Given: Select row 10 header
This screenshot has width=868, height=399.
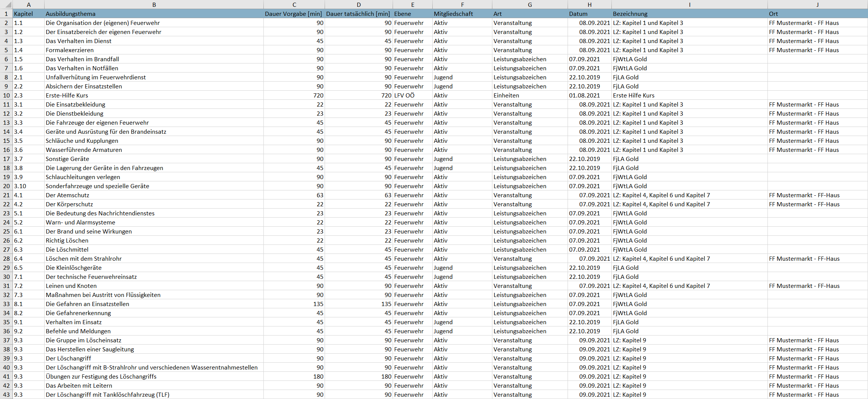Looking at the screenshot, I should 6,95.
